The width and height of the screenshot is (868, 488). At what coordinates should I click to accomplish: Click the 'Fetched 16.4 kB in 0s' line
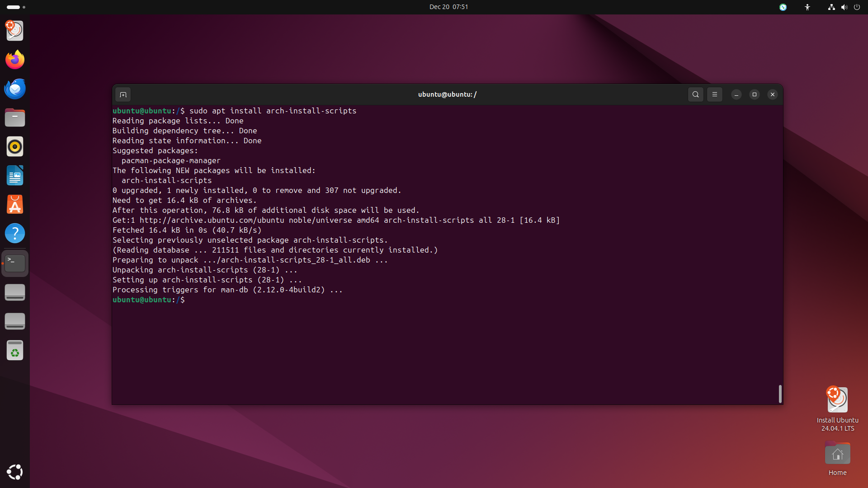click(x=187, y=230)
